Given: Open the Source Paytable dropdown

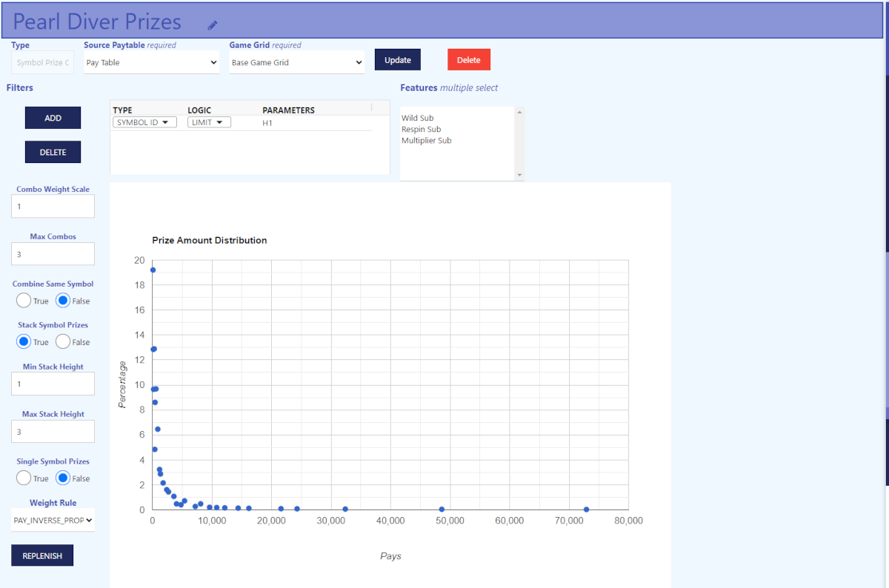Looking at the screenshot, I should pos(151,63).
